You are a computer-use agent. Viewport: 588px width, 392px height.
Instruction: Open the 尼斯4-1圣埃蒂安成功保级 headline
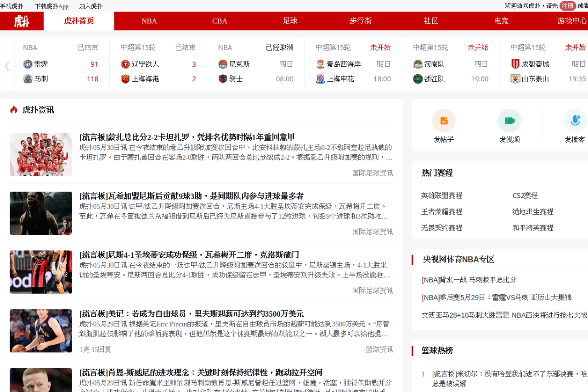(x=189, y=255)
